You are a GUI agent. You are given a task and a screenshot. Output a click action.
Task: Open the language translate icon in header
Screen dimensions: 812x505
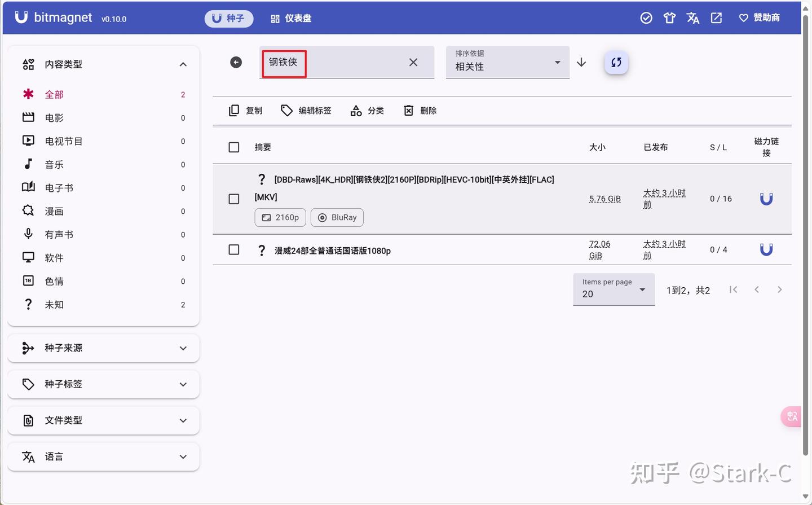693,18
